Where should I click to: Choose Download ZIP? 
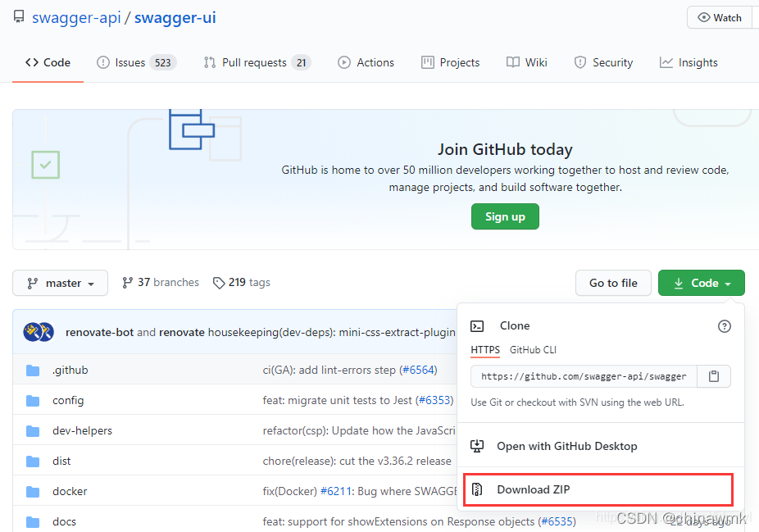point(598,489)
